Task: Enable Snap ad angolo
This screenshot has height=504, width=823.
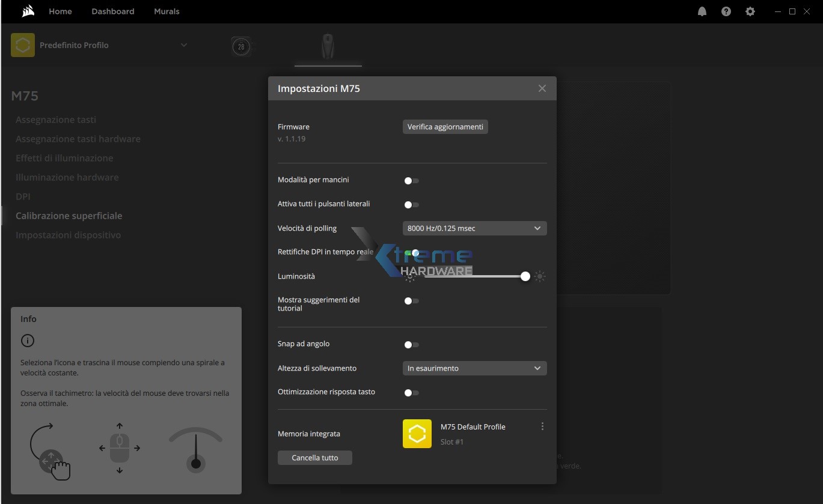Action: pos(411,344)
